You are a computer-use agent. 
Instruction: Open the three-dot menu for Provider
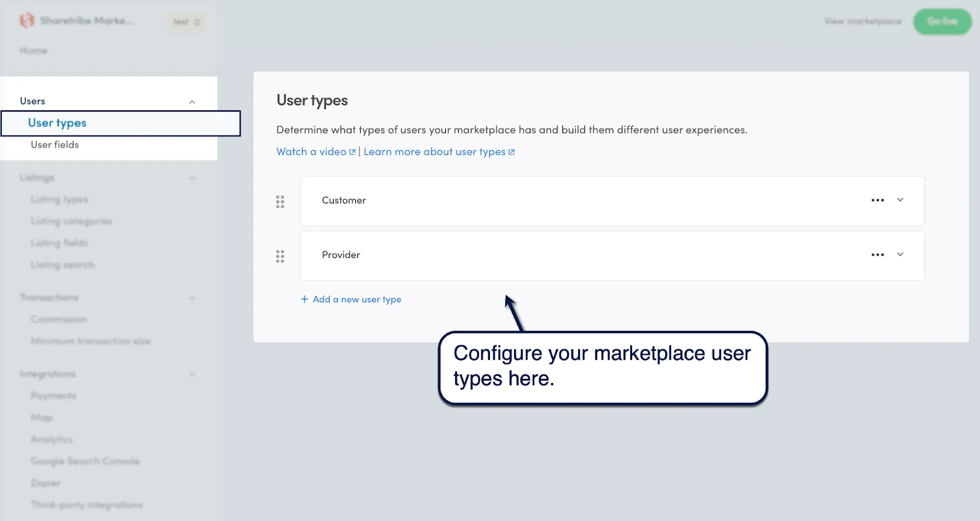tap(878, 255)
